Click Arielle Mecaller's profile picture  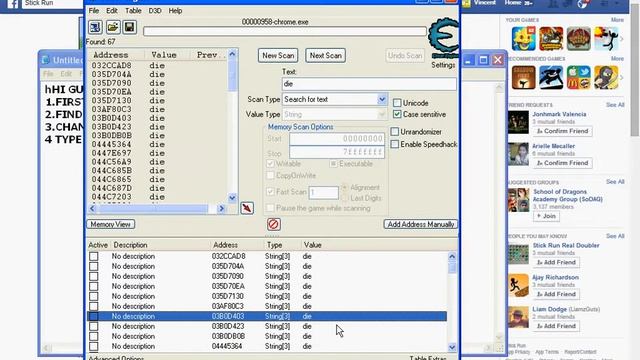click(x=518, y=154)
